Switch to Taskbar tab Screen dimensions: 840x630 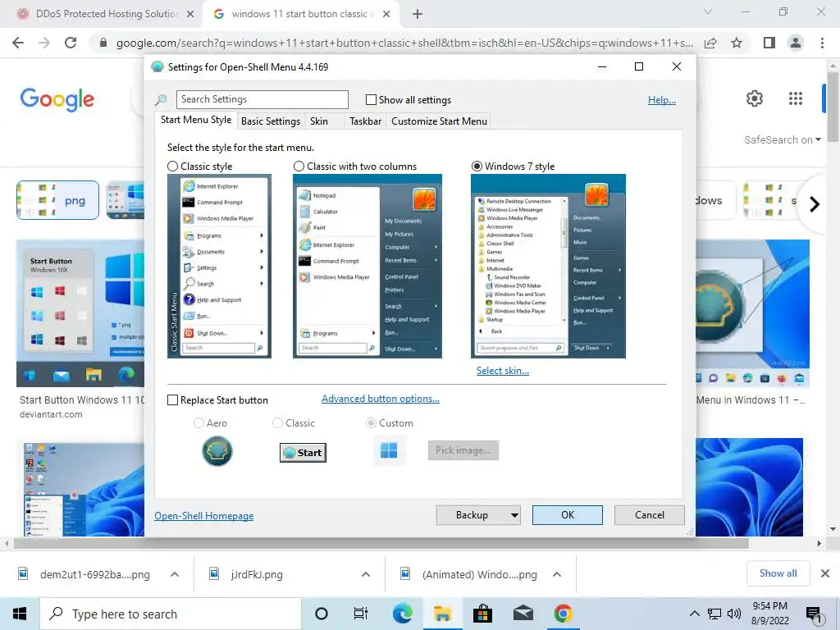(365, 121)
